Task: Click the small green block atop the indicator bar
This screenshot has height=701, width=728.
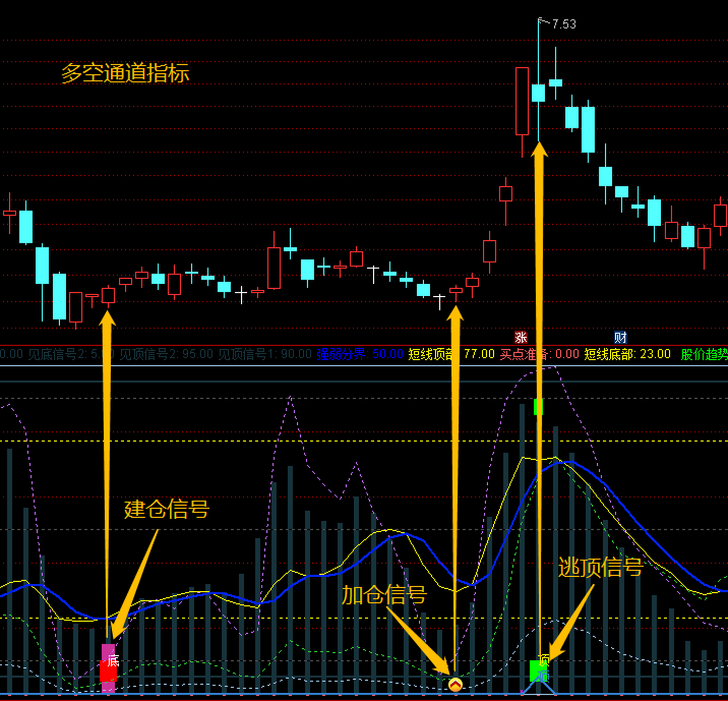Action: tap(538, 407)
